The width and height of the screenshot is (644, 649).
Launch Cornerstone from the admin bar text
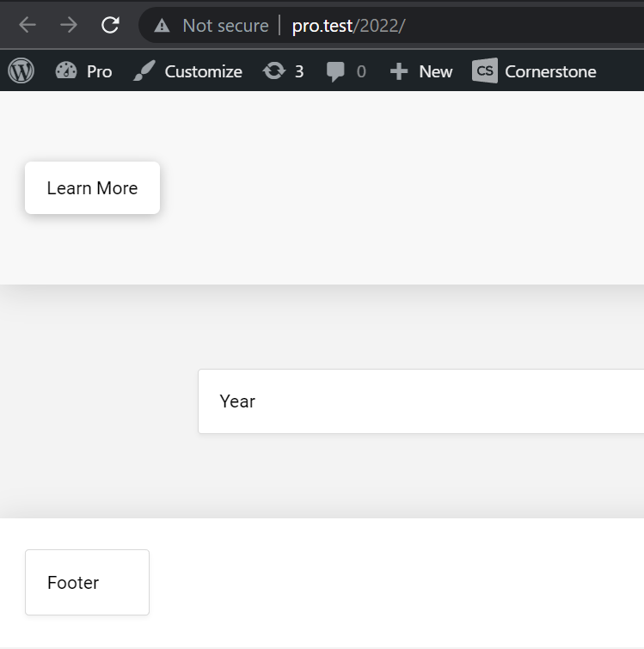[550, 71]
